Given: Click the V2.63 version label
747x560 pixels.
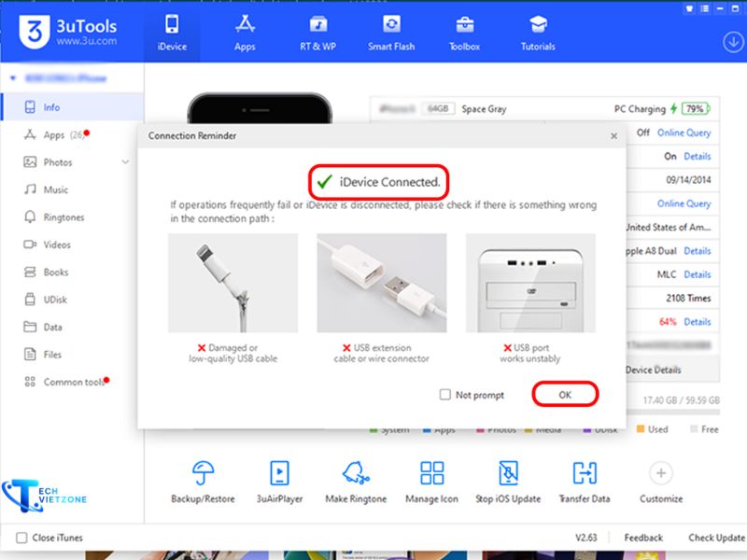Looking at the screenshot, I should point(586,538).
